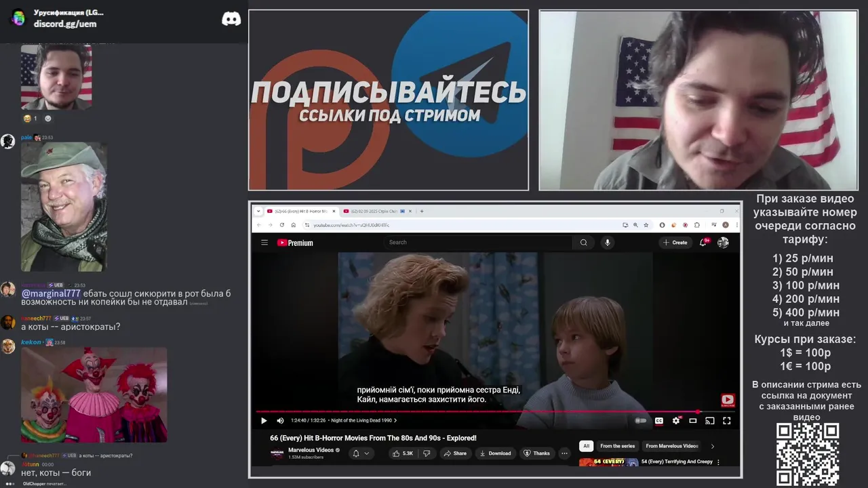Click the Discord logo icon in the overlay
Image resolution: width=868 pixels, height=488 pixels.
(231, 19)
